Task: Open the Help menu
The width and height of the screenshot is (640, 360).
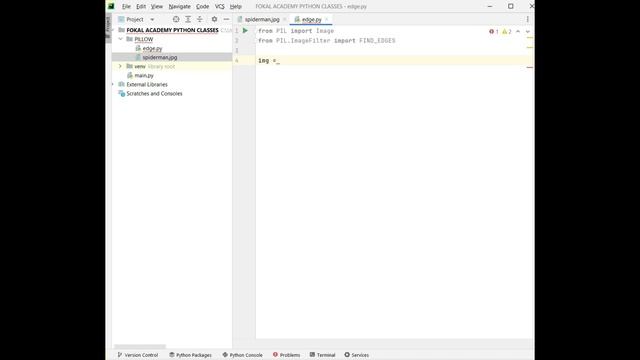Action: (x=236, y=7)
